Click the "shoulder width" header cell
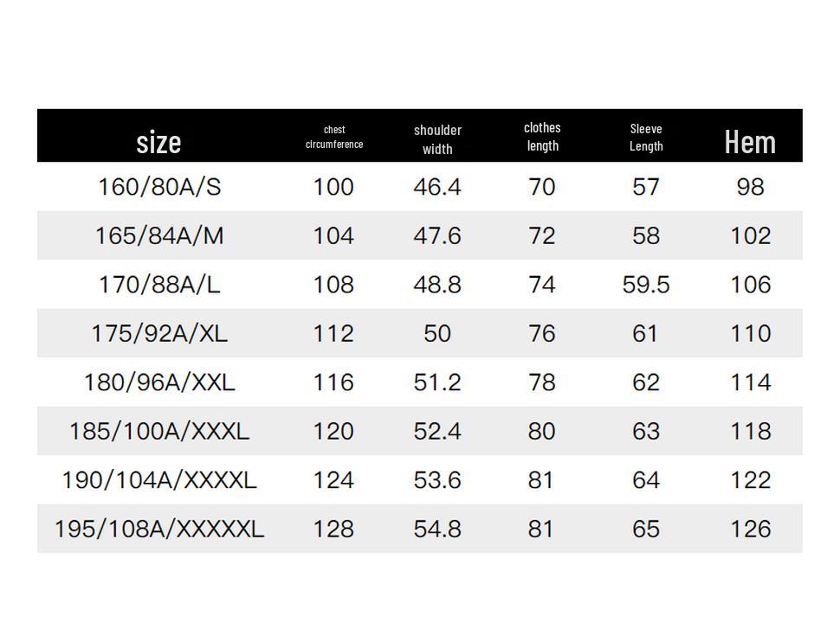This screenshot has height=630, width=840. coord(437,139)
